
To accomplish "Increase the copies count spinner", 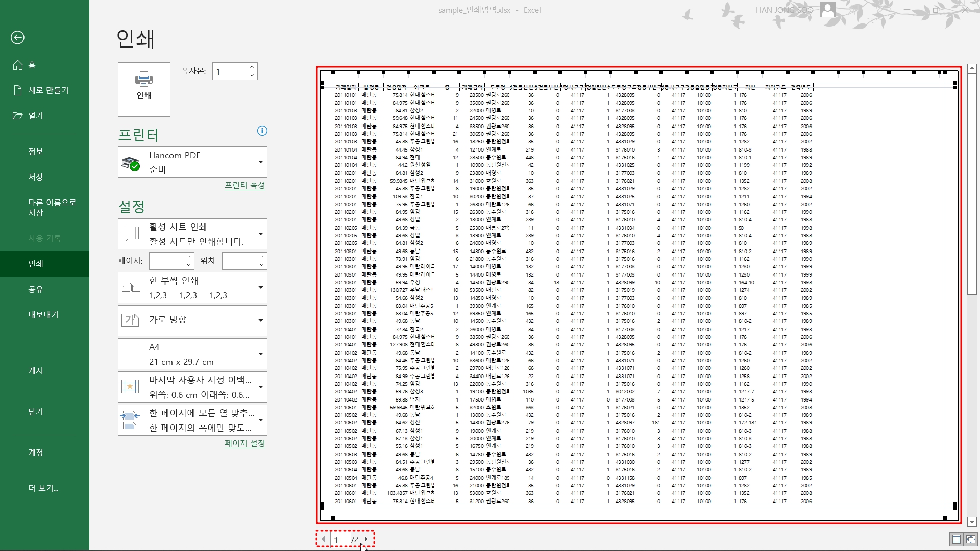I will pyautogui.click(x=252, y=67).
